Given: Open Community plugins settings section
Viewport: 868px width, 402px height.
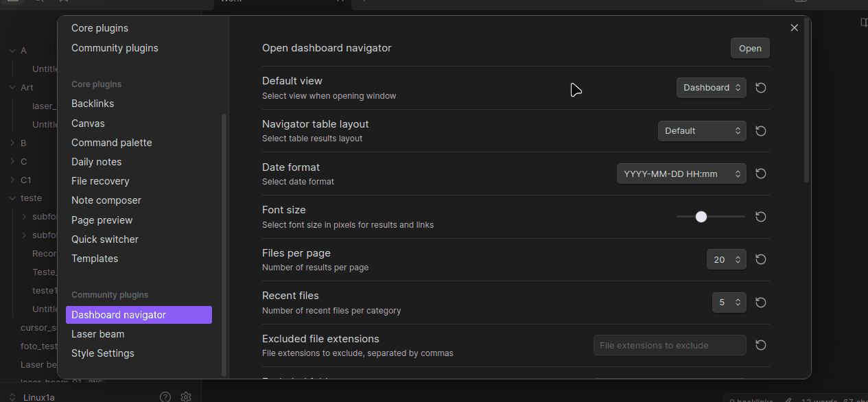Looking at the screenshot, I should click(x=115, y=48).
